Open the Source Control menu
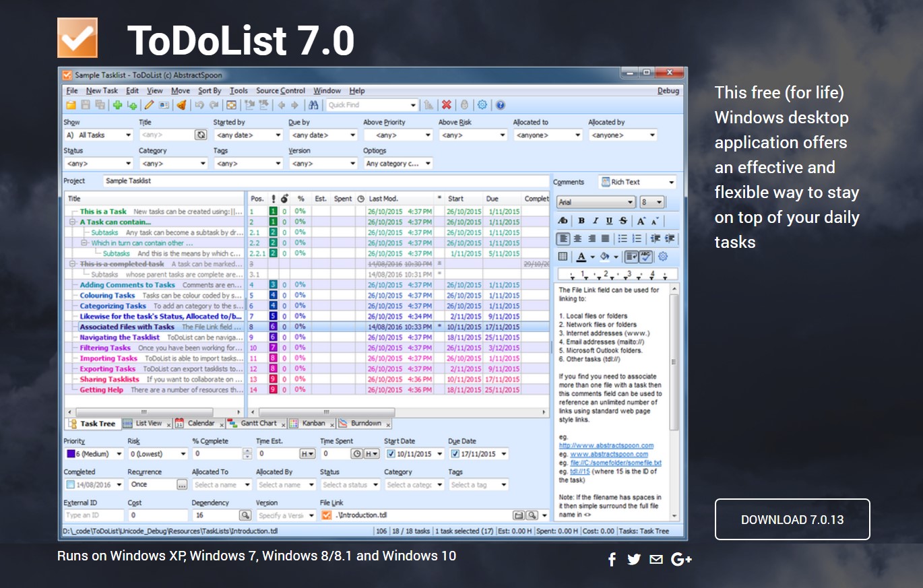The height and width of the screenshot is (588, 923). pos(280,90)
